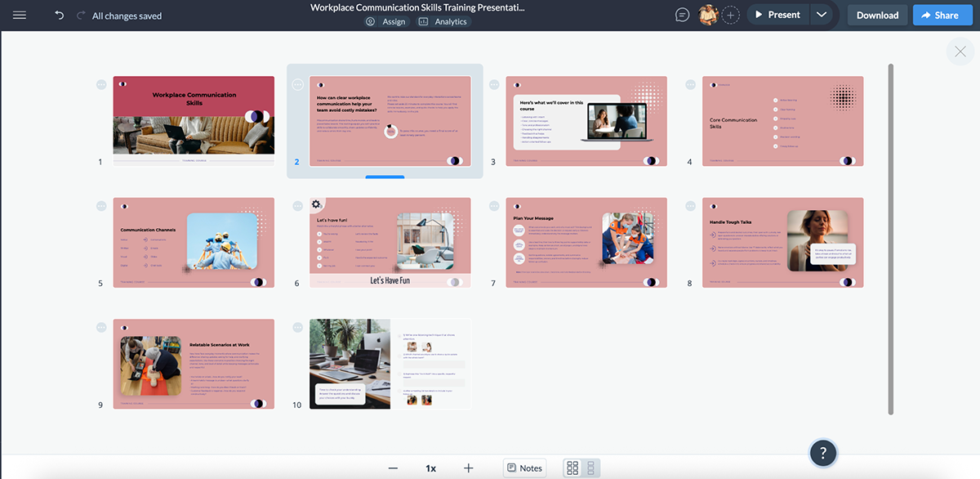The image size is (980, 479).
Task: Open the help question mark
Action: pos(822,452)
